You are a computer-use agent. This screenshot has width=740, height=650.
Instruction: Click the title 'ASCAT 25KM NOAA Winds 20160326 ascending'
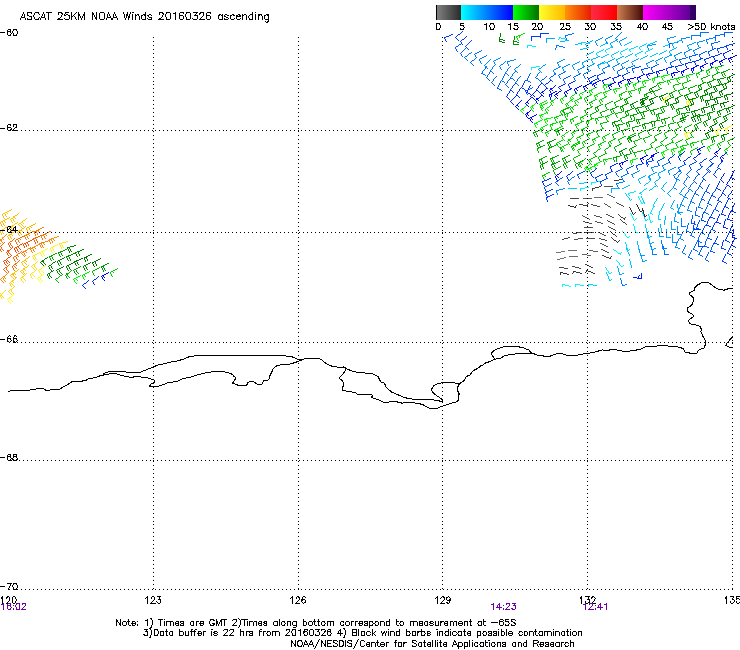click(144, 17)
